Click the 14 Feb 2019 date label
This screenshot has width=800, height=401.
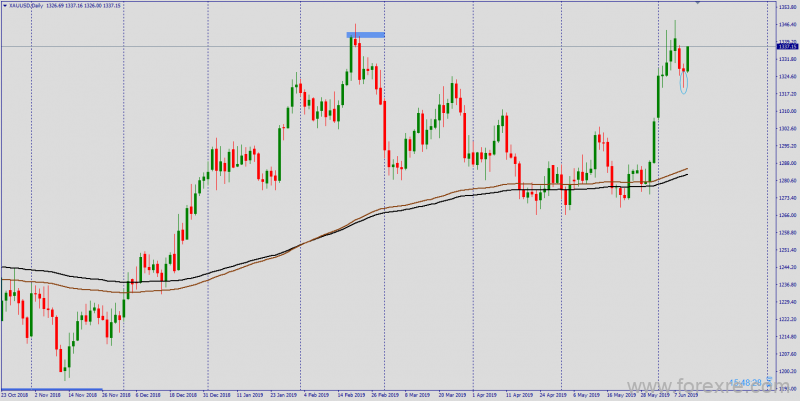(x=352, y=395)
